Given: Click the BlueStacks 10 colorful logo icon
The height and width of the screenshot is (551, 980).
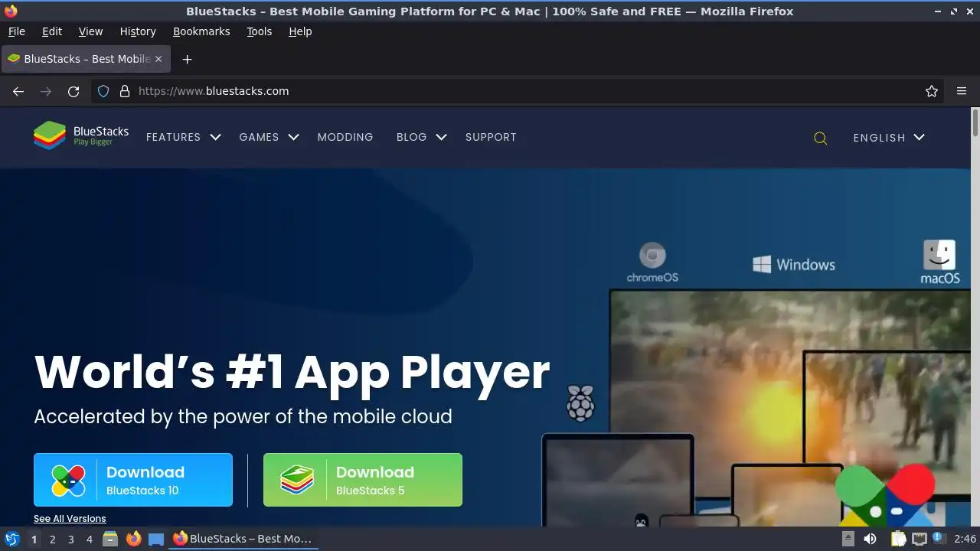Looking at the screenshot, I should [x=68, y=481].
